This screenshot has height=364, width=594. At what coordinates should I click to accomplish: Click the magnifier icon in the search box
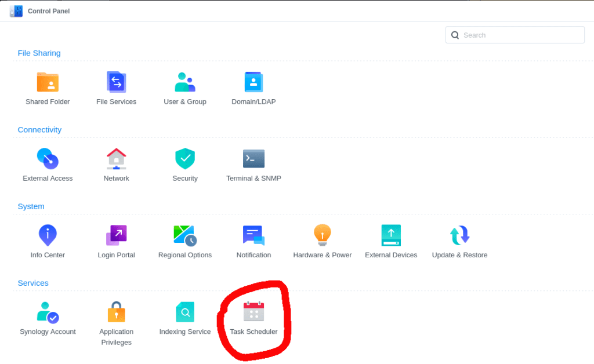tap(455, 35)
